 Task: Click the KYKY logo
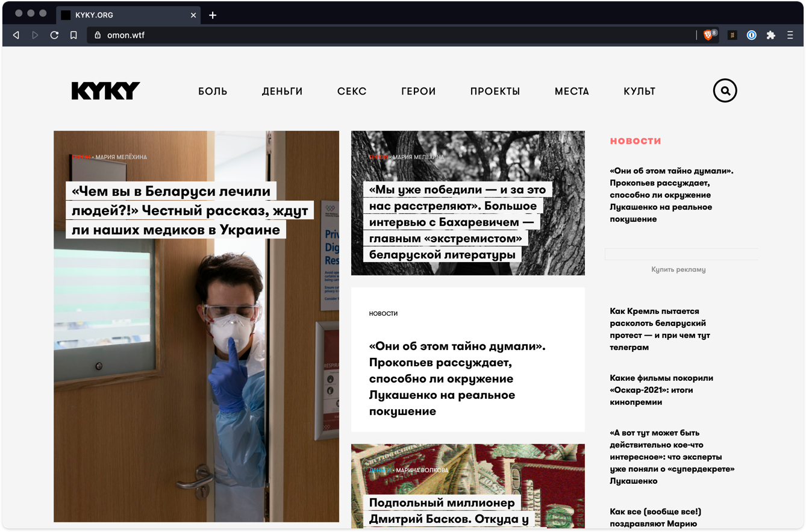click(106, 91)
